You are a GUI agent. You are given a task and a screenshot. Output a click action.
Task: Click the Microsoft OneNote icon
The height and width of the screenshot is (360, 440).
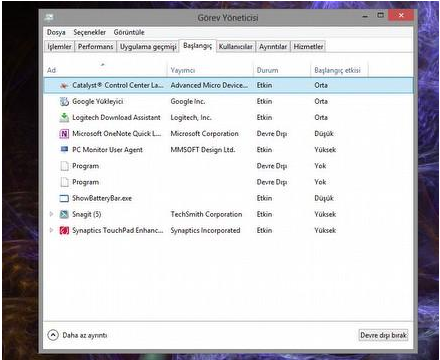(64, 134)
